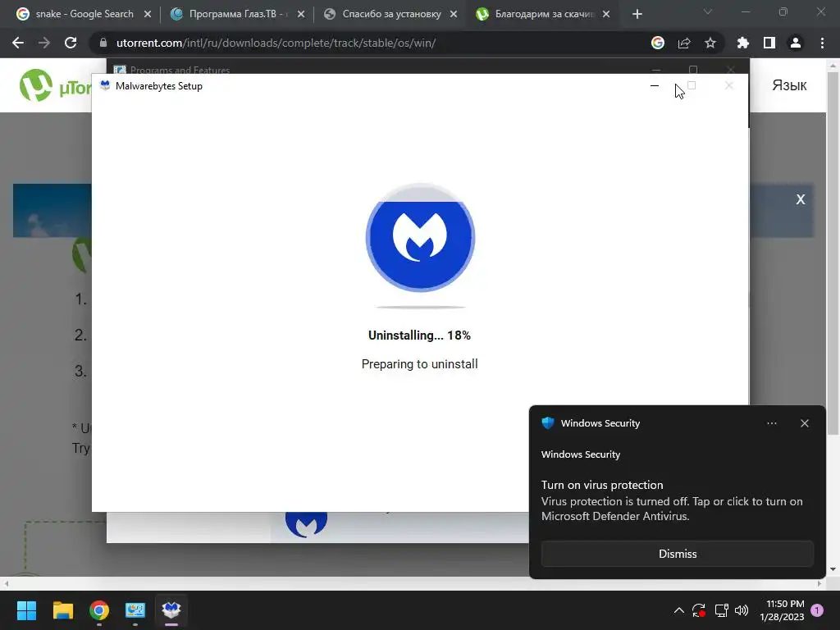This screenshot has height=630, width=840.
Task: Click Programs and Features window icon
Action: click(x=120, y=70)
